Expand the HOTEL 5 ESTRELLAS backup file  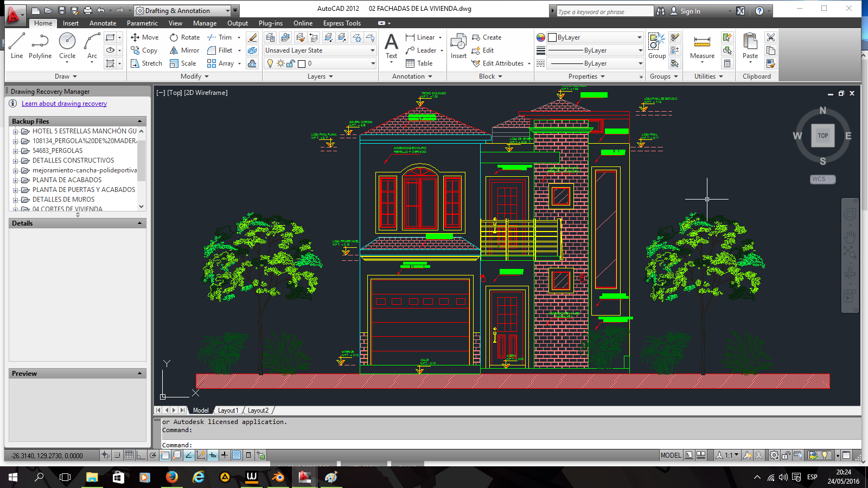click(16, 131)
